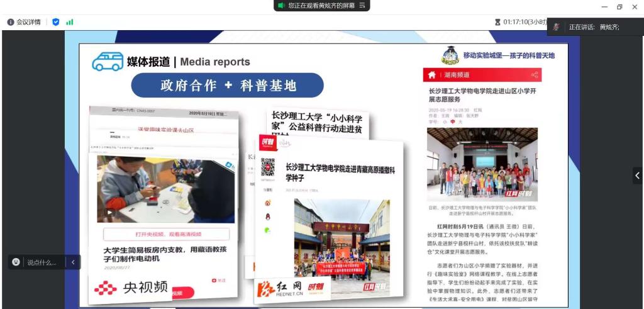This screenshot has height=309, width=644.
Task: Collapse the chat bar with left chevron
Action: coord(73,262)
